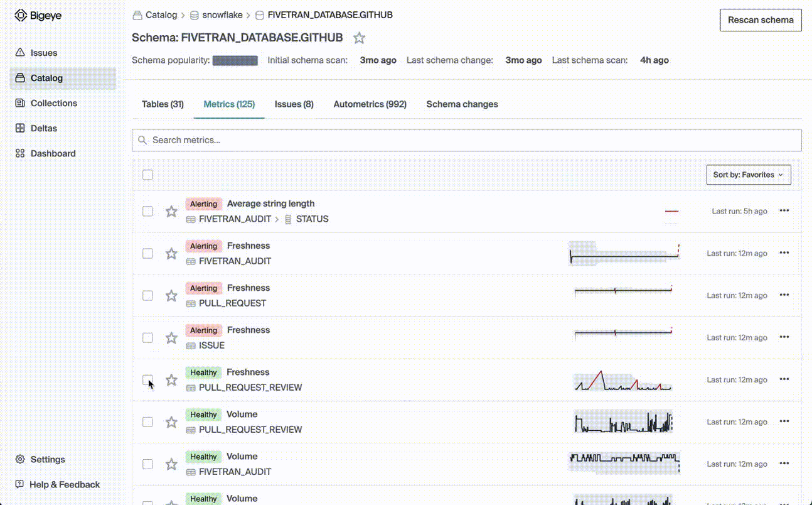Screen dimensions: 812x505
Task: Check the Freshness PULL_REQUEST checkbox
Action: point(147,295)
